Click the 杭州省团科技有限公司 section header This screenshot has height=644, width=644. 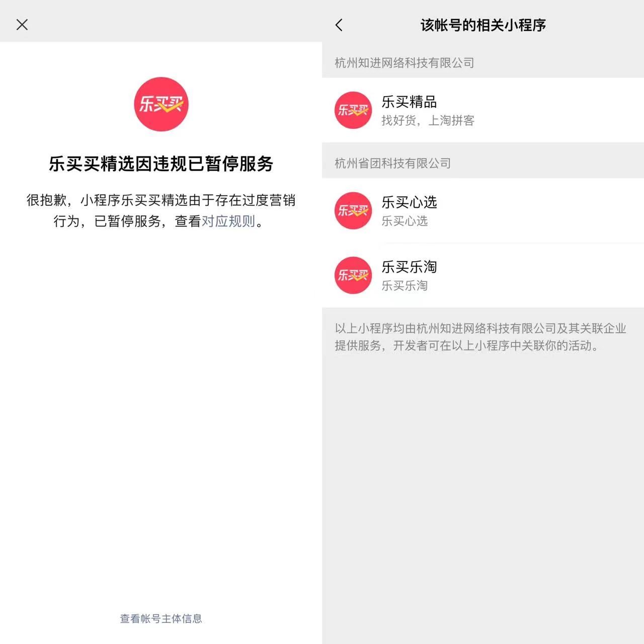click(x=393, y=163)
